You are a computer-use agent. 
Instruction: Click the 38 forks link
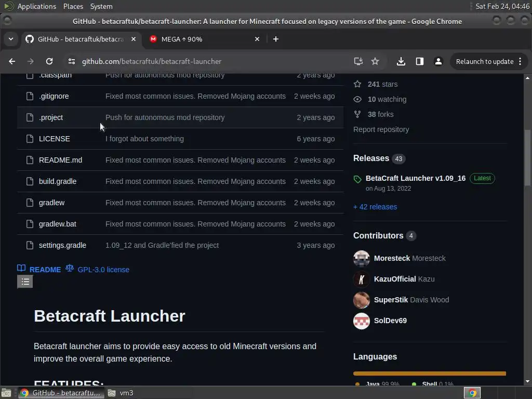pyautogui.click(x=381, y=114)
